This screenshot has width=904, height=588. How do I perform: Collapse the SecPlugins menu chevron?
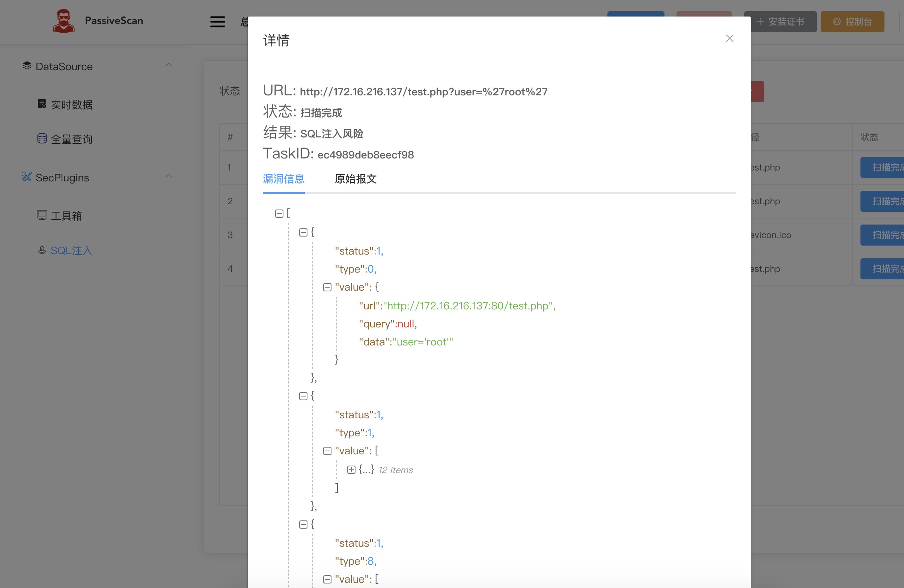tap(169, 176)
